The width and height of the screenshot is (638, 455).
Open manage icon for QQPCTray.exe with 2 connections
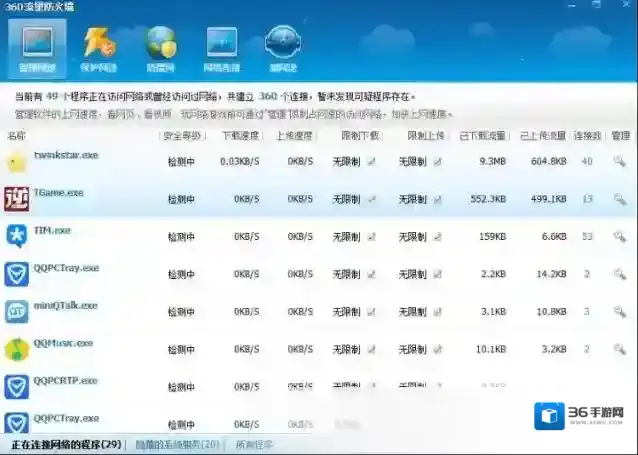(x=620, y=274)
